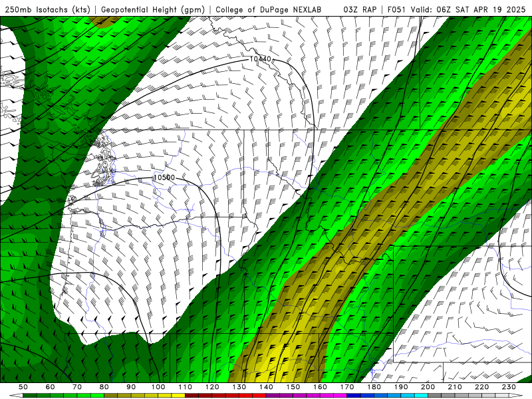Click the 190 knot legend value
The image size is (532, 399).
click(401, 387)
